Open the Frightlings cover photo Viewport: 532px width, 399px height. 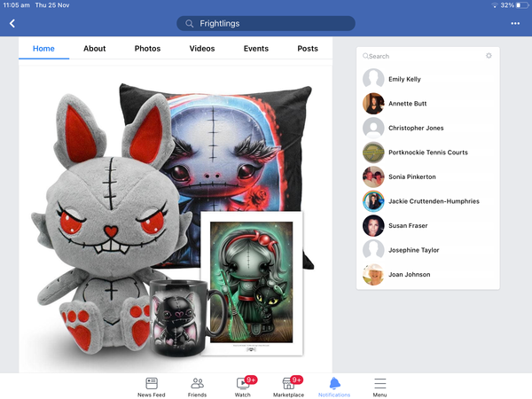pos(176,219)
